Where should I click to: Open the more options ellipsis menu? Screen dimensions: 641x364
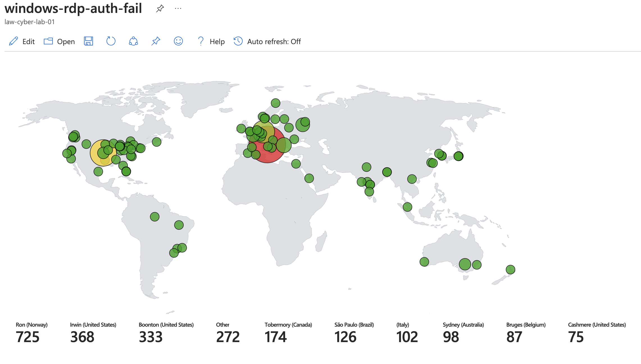click(x=178, y=9)
